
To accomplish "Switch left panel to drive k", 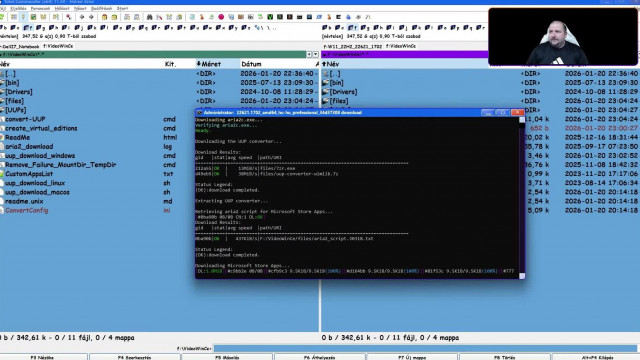I will [91, 28].
